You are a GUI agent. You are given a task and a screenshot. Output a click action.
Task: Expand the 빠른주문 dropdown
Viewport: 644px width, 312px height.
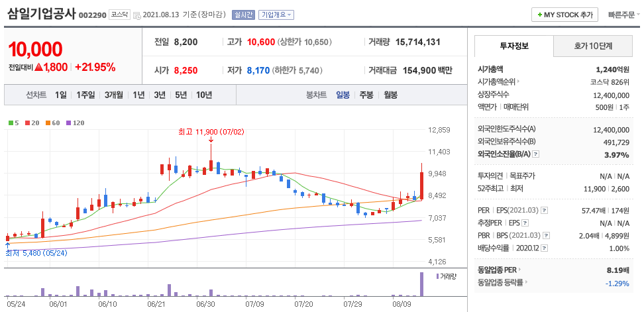624,15
